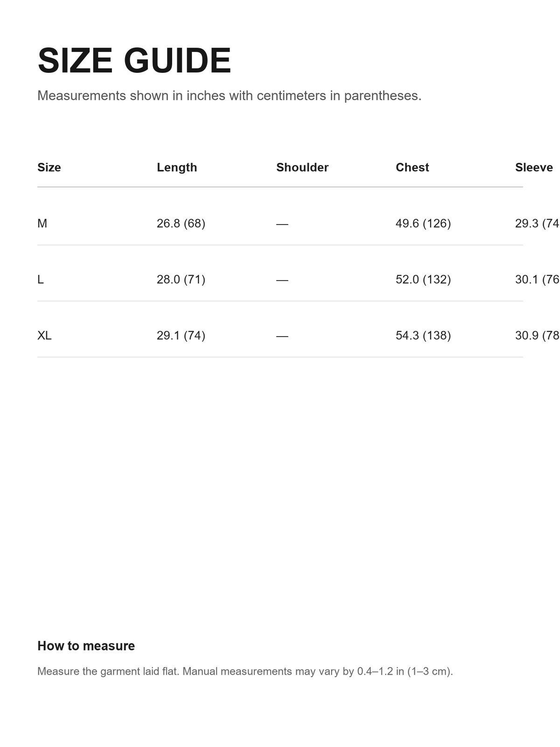Select the Size column header

[x=49, y=168]
